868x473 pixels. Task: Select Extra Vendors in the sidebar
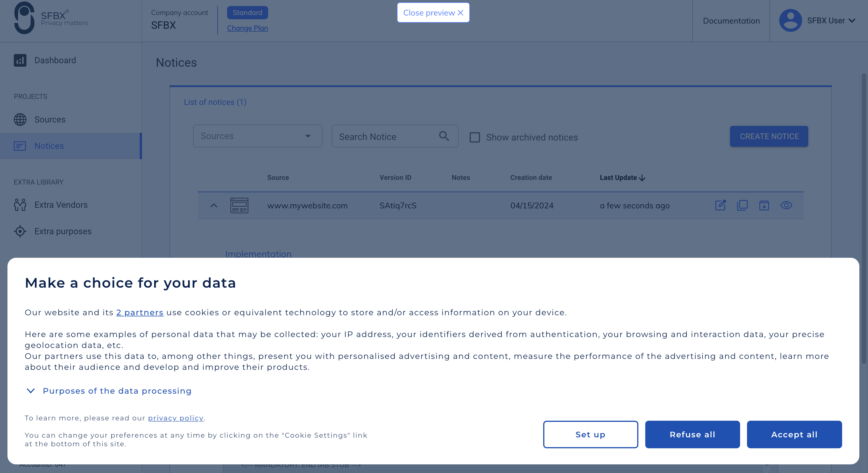click(x=61, y=205)
